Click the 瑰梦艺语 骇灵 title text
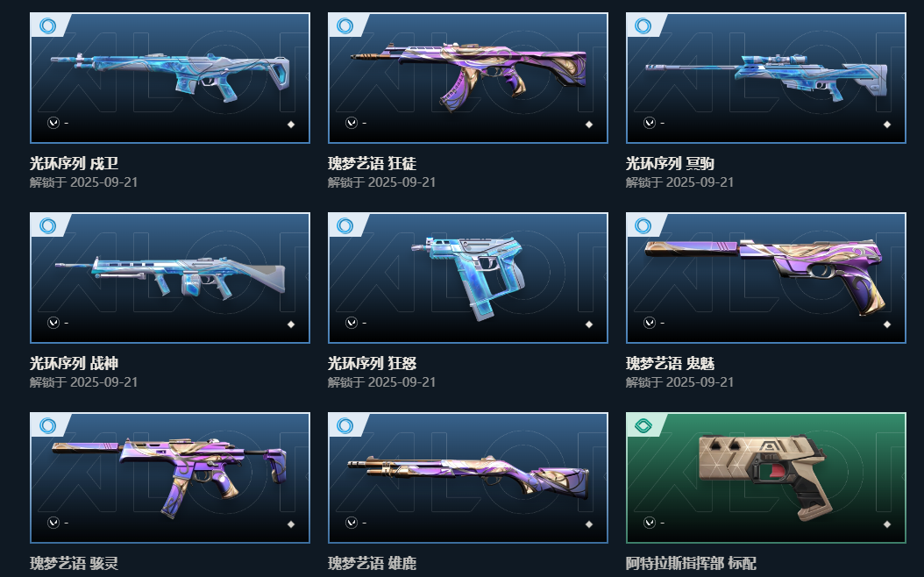 pos(75,563)
